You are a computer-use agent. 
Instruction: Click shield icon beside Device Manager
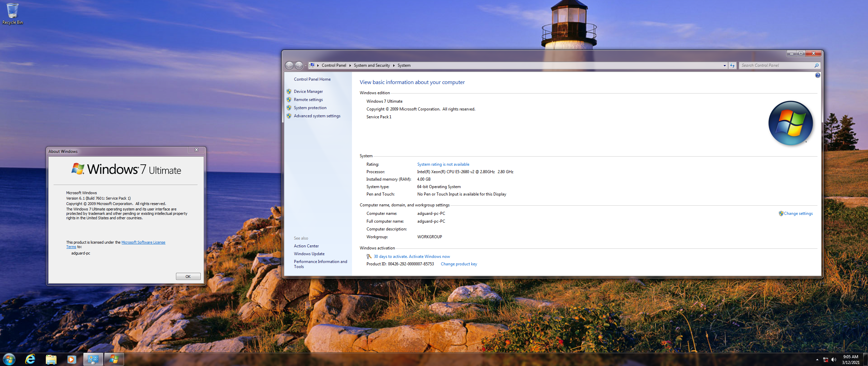(289, 91)
